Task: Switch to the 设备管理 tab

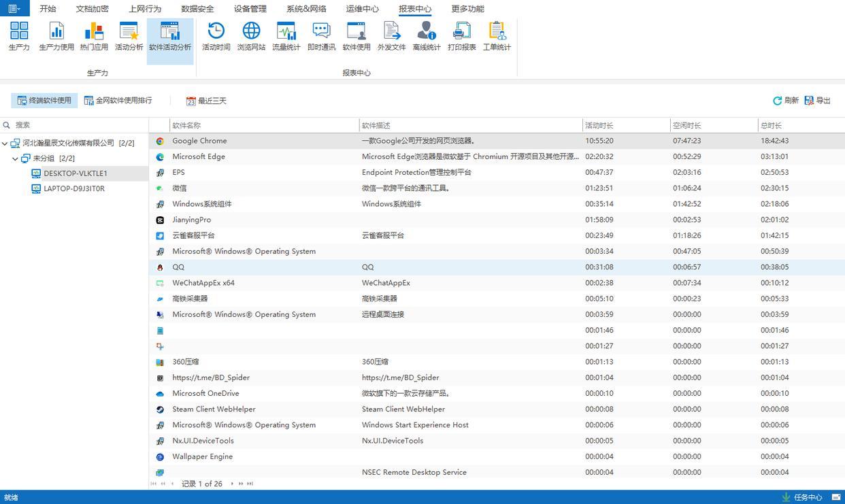Action: pos(250,9)
